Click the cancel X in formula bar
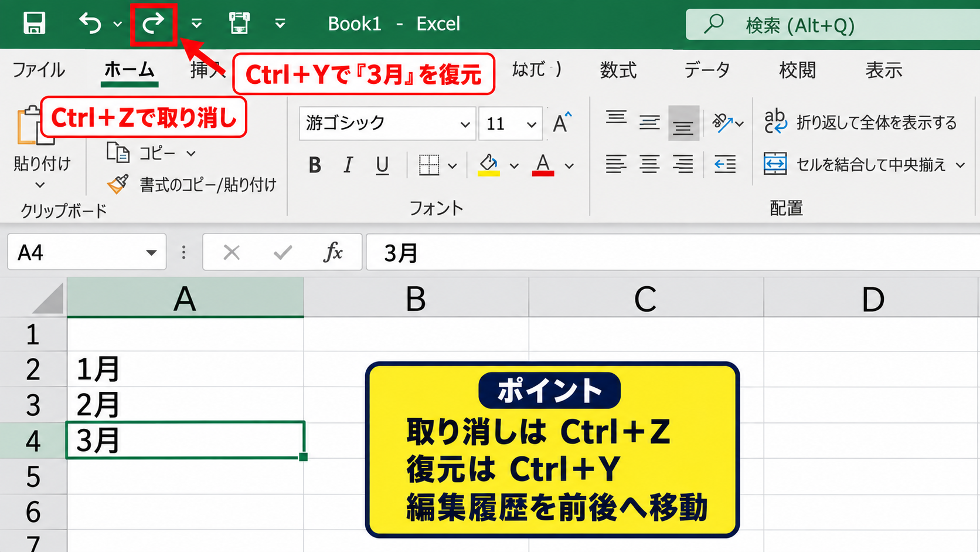This screenshot has height=552, width=980. pyautogui.click(x=232, y=253)
